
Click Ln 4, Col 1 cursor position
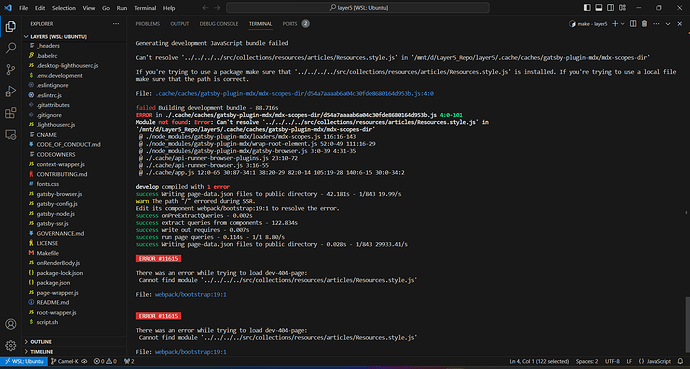tap(538, 361)
